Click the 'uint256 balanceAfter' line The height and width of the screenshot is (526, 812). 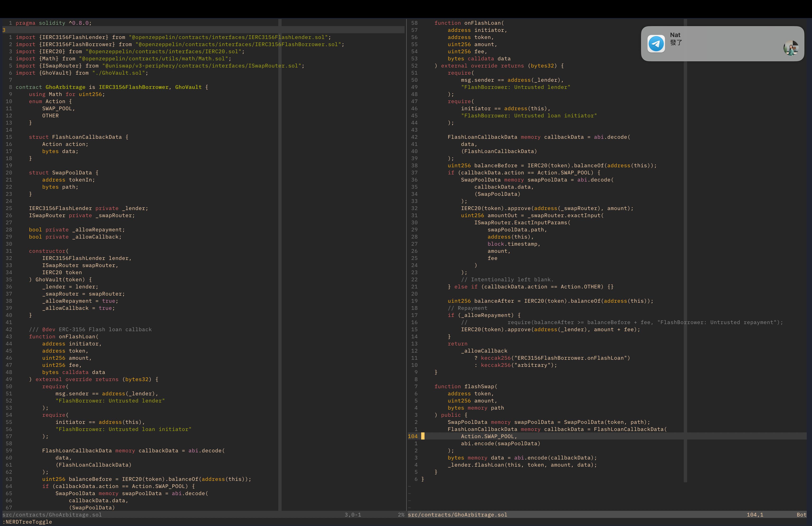coord(550,301)
